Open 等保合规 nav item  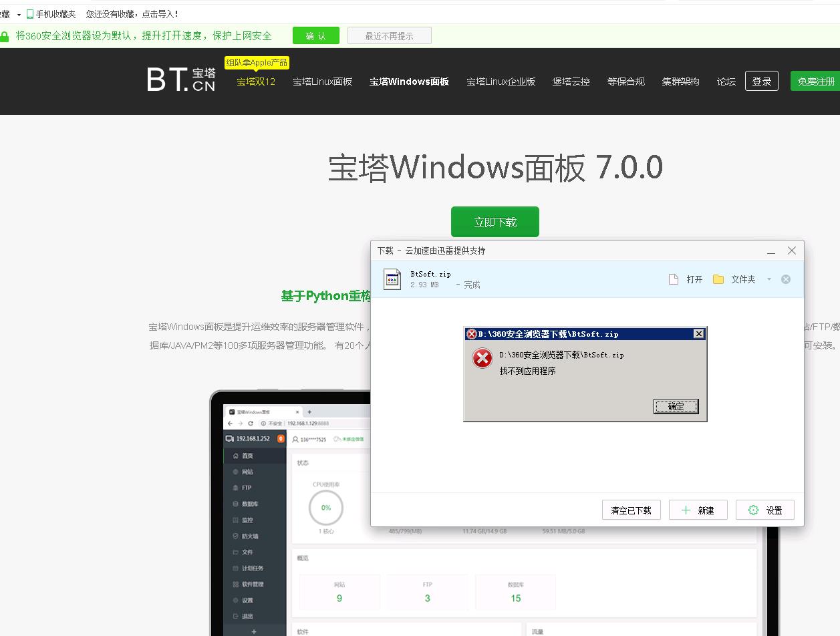coord(625,82)
